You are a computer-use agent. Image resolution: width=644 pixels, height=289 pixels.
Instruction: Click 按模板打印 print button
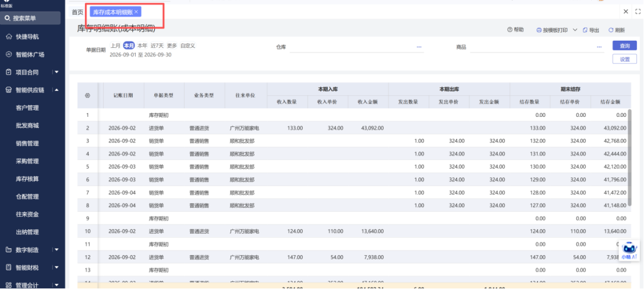click(552, 30)
